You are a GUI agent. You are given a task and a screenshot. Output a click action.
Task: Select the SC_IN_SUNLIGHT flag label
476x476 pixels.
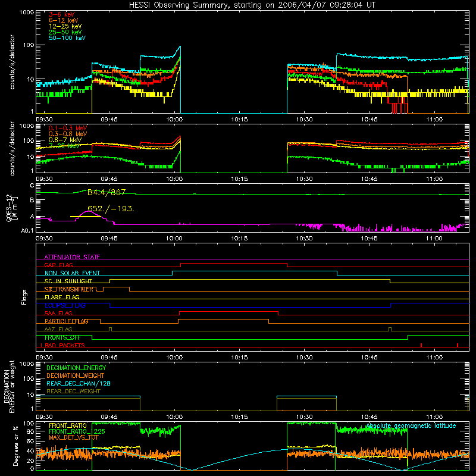68,281
